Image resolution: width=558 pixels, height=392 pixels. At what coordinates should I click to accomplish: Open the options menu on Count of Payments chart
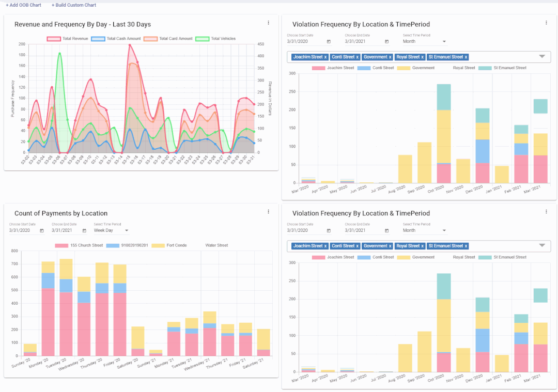tap(268, 211)
